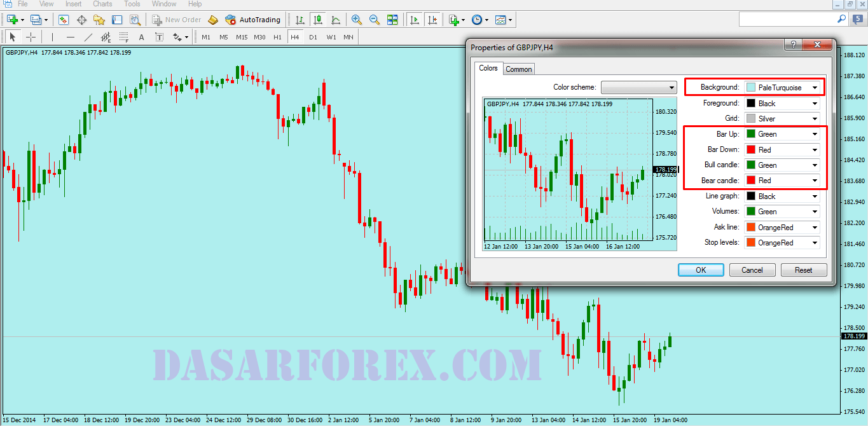Show the Market Watch window
The height and width of the screenshot is (426, 868).
point(64,20)
